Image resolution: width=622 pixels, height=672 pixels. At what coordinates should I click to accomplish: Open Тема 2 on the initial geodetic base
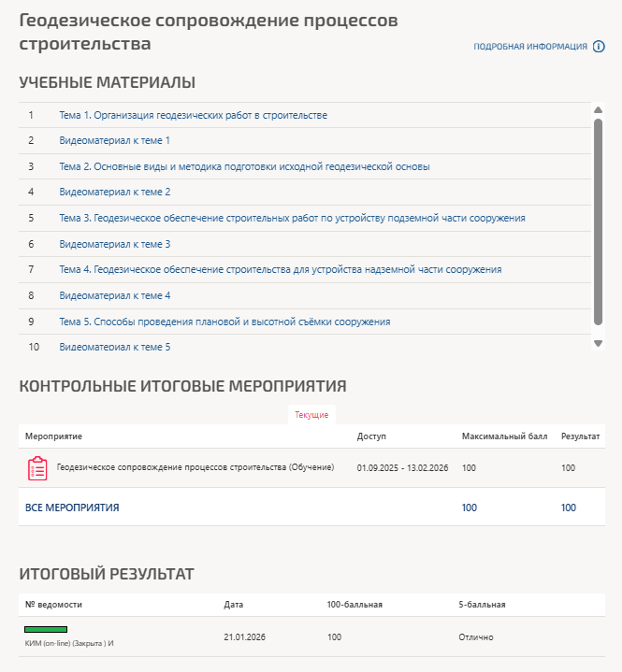pos(244,166)
